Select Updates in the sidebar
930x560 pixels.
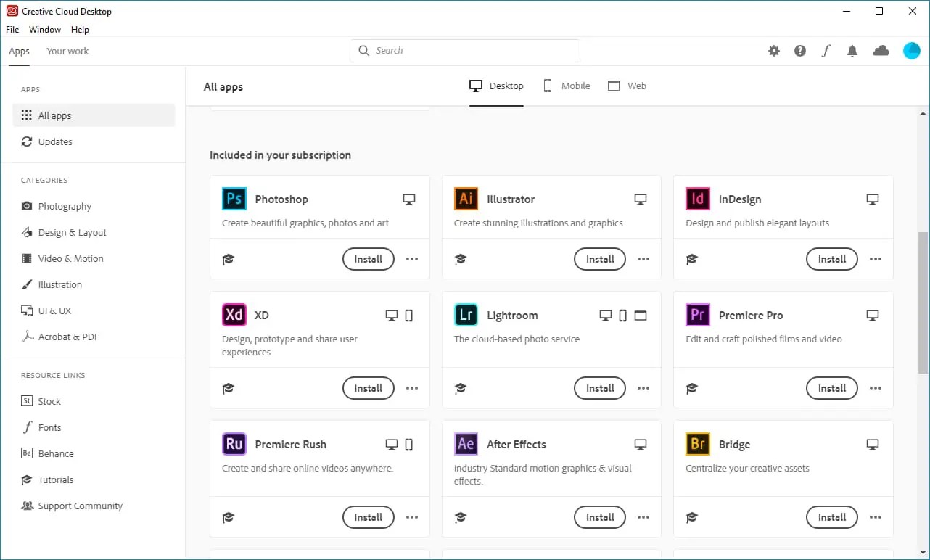coord(94,141)
